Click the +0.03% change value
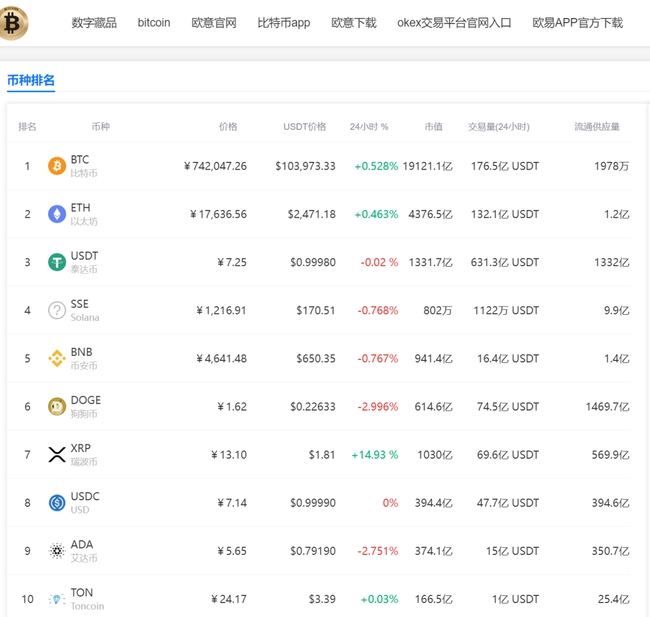The image size is (650, 617). pyautogui.click(x=379, y=599)
